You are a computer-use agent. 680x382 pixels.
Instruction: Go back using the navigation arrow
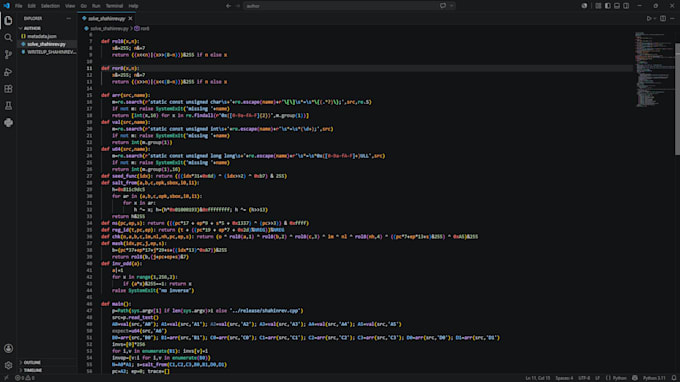[x=229, y=6]
